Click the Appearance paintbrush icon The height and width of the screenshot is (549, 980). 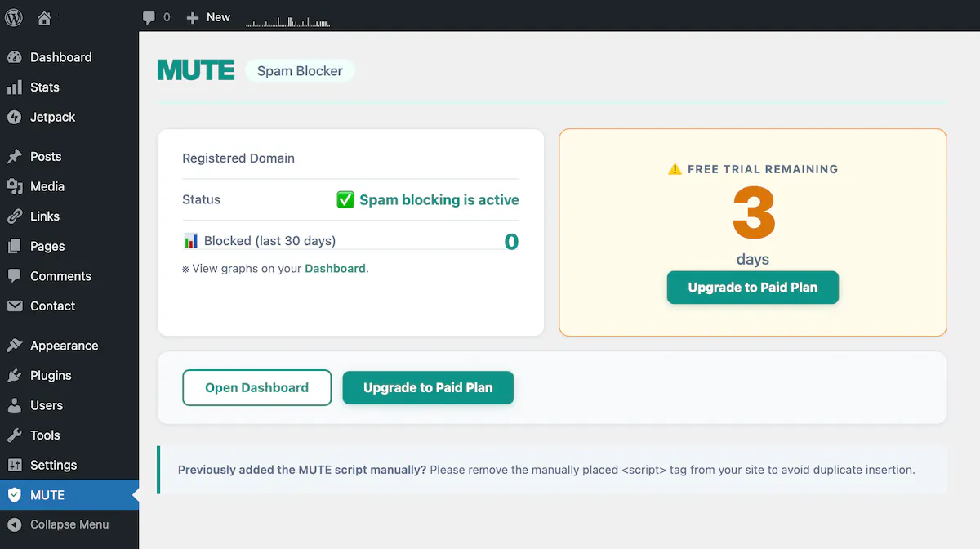15,346
